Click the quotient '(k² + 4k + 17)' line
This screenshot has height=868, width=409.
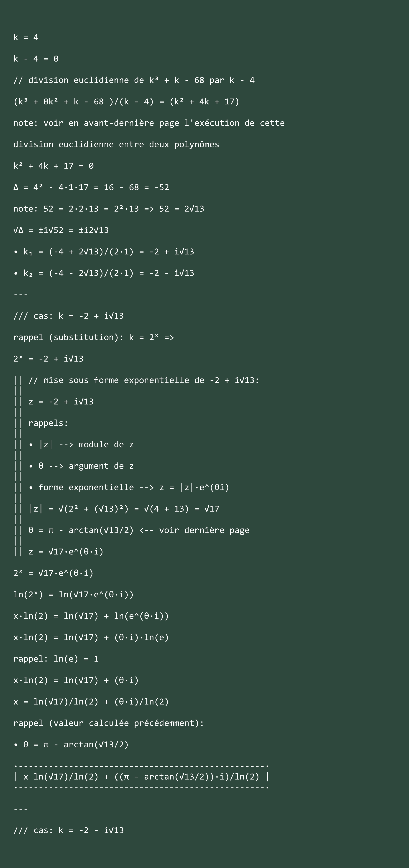pos(126,102)
